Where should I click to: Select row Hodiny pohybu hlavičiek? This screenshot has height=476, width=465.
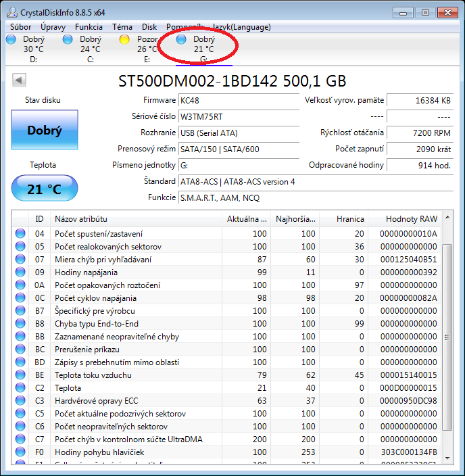226,452
